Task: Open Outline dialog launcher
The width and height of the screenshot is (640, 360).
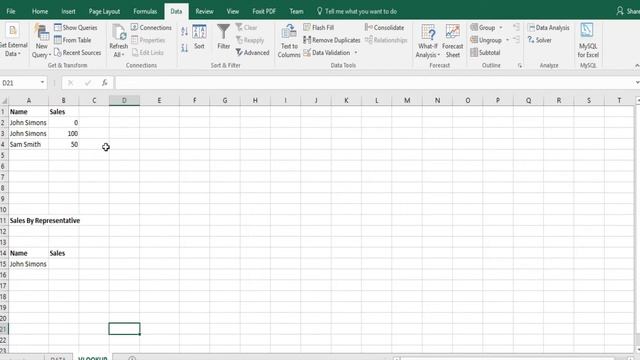Action: coord(520,65)
